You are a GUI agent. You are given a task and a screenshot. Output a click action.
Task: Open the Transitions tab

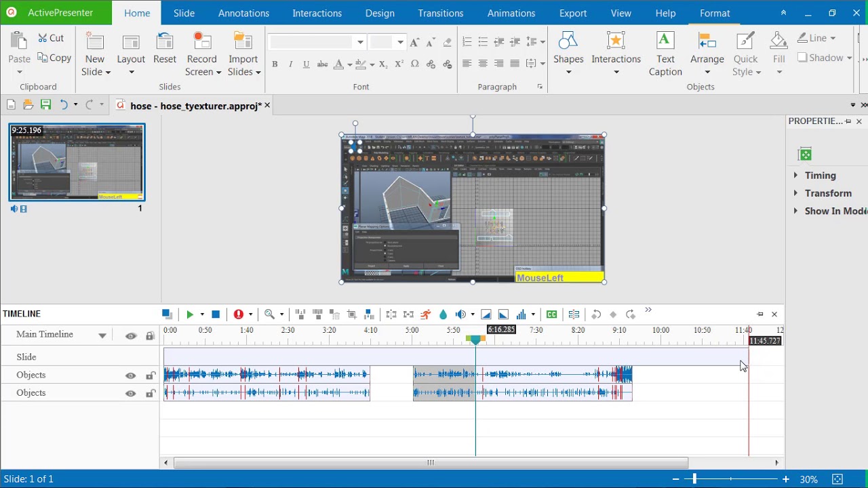point(440,13)
